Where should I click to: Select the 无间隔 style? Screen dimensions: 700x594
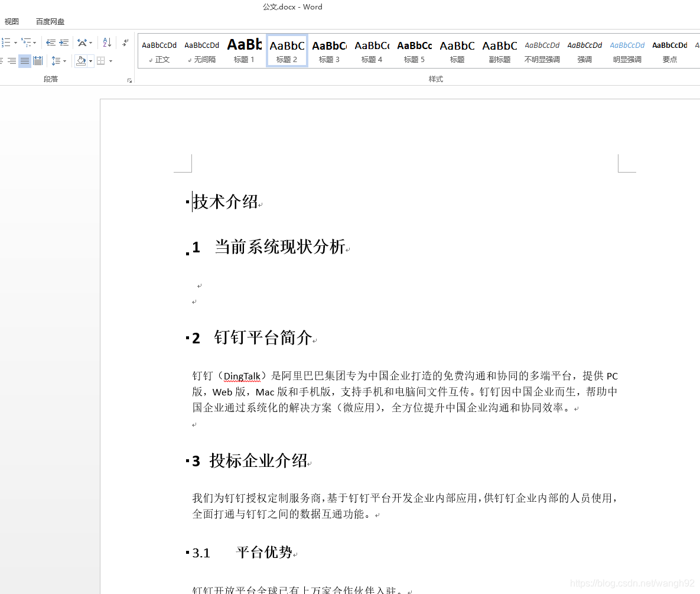tap(202, 50)
